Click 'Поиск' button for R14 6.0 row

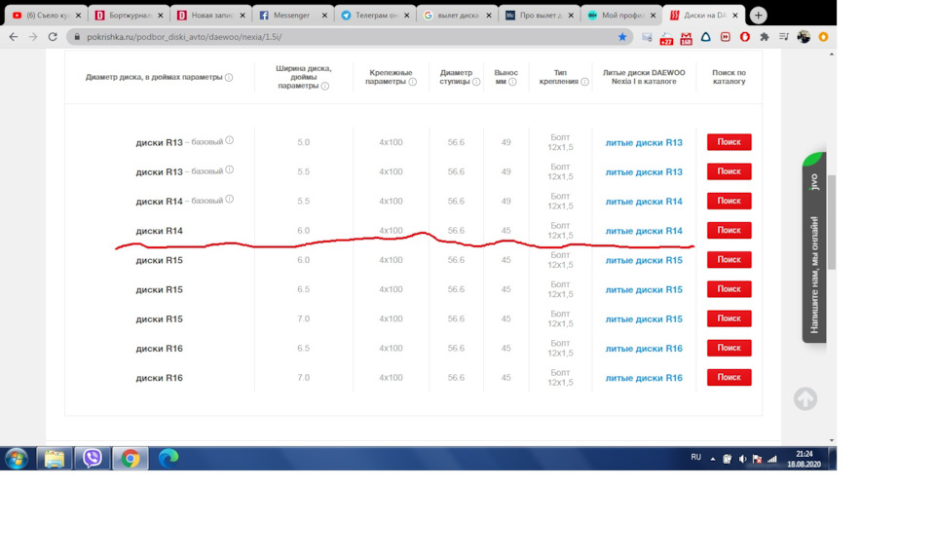(x=729, y=230)
